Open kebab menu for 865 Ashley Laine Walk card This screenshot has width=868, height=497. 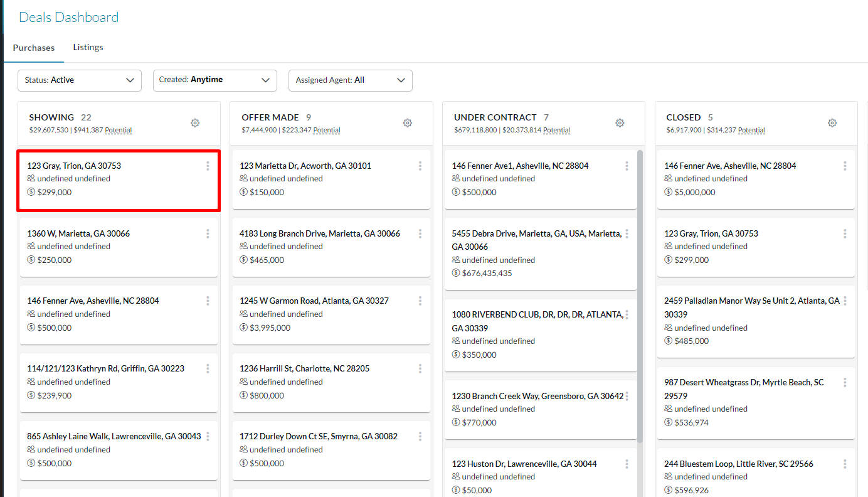click(x=208, y=436)
